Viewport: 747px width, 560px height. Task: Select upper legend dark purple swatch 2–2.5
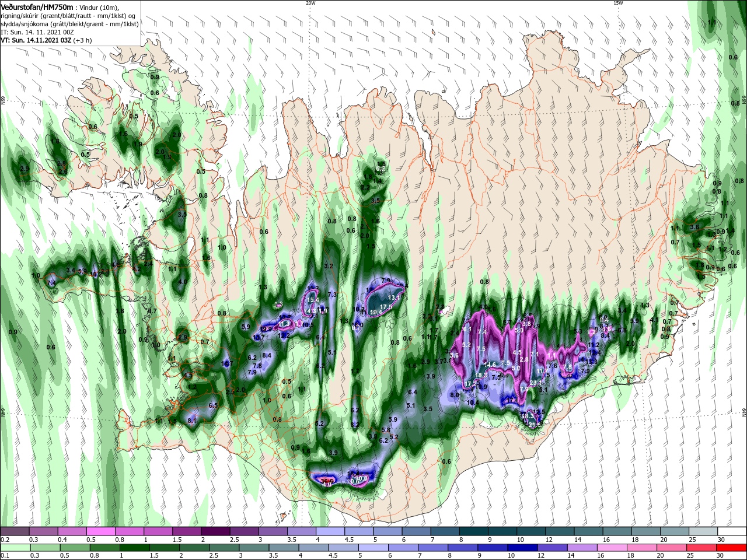pos(215,531)
